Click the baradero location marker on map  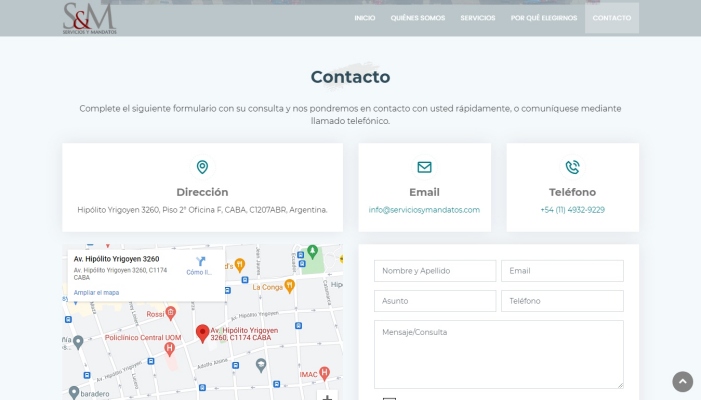(x=74, y=392)
